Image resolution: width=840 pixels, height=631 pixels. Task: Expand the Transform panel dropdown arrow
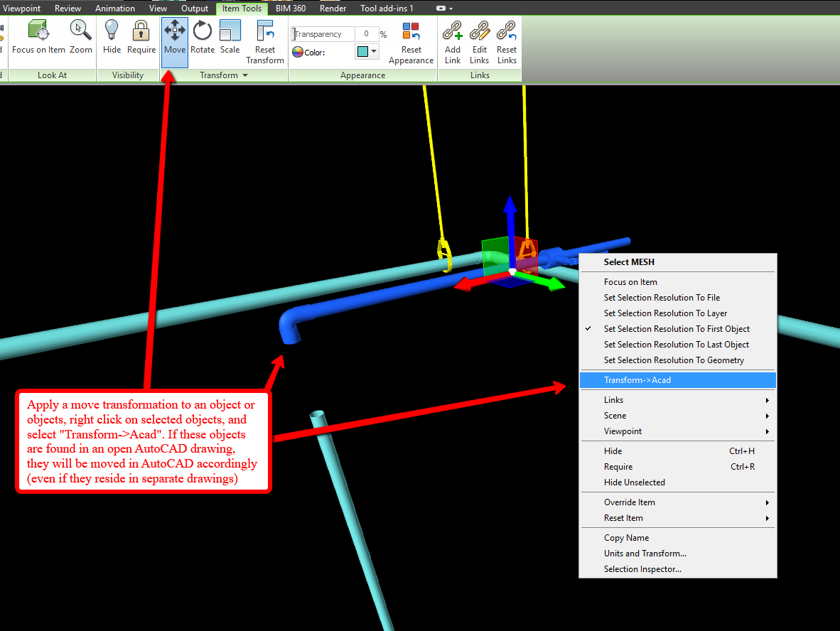point(245,75)
